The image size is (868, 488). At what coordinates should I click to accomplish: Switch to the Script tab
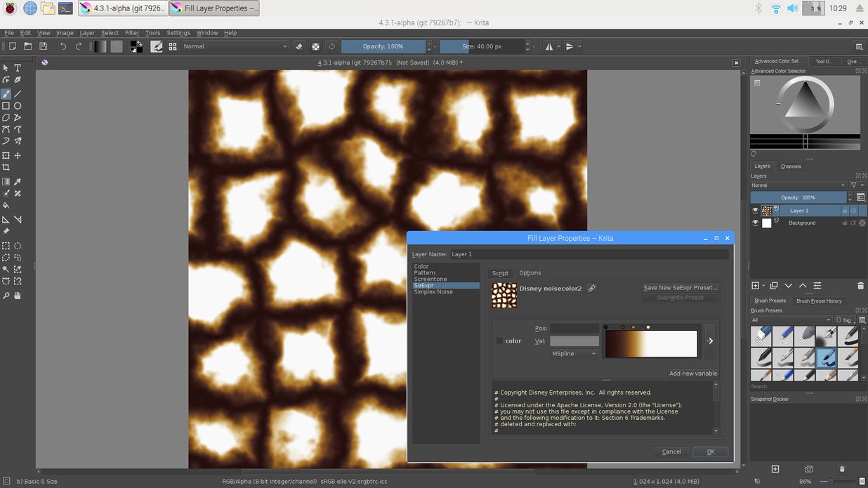point(500,273)
